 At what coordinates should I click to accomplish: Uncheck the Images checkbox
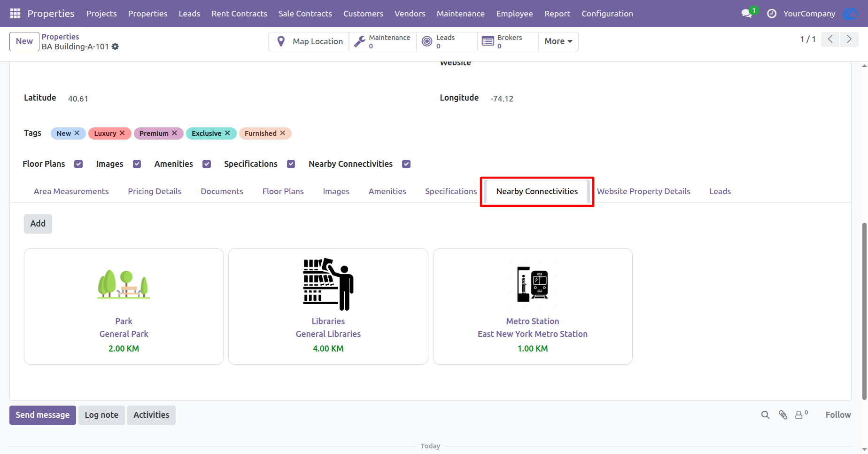137,164
